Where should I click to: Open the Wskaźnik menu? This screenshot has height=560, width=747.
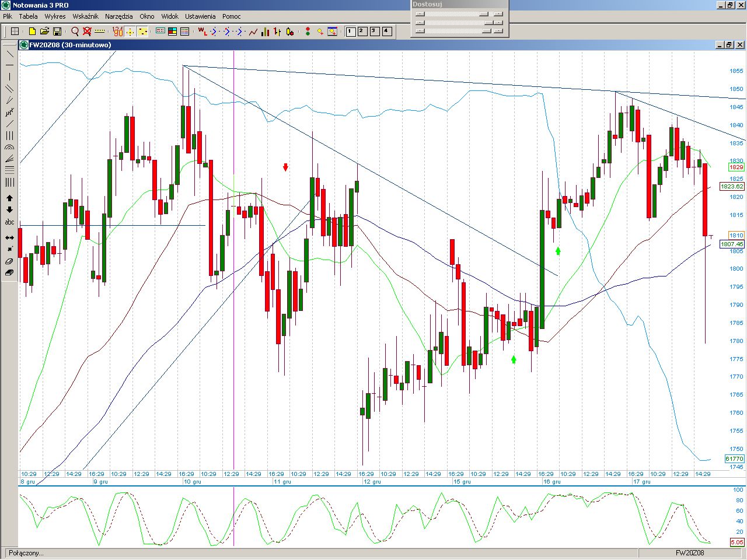coord(85,16)
